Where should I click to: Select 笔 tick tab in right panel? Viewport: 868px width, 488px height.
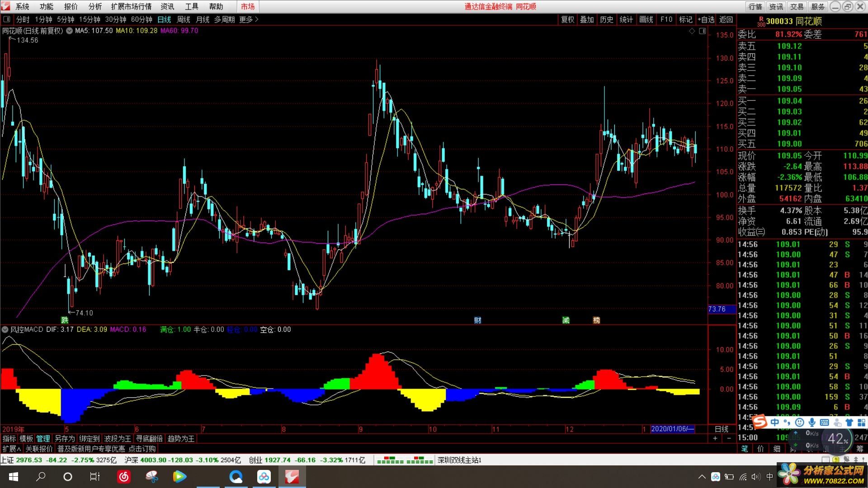[x=745, y=448]
